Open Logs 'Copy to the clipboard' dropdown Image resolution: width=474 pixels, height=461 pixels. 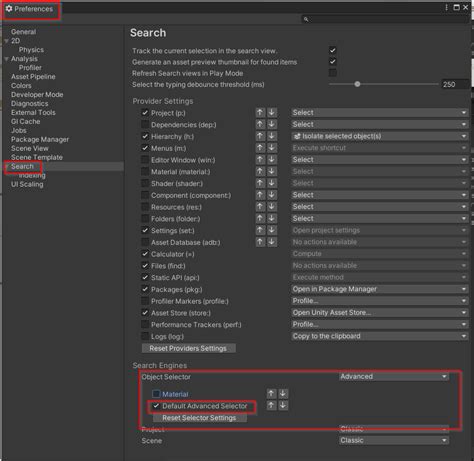click(x=380, y=336)
